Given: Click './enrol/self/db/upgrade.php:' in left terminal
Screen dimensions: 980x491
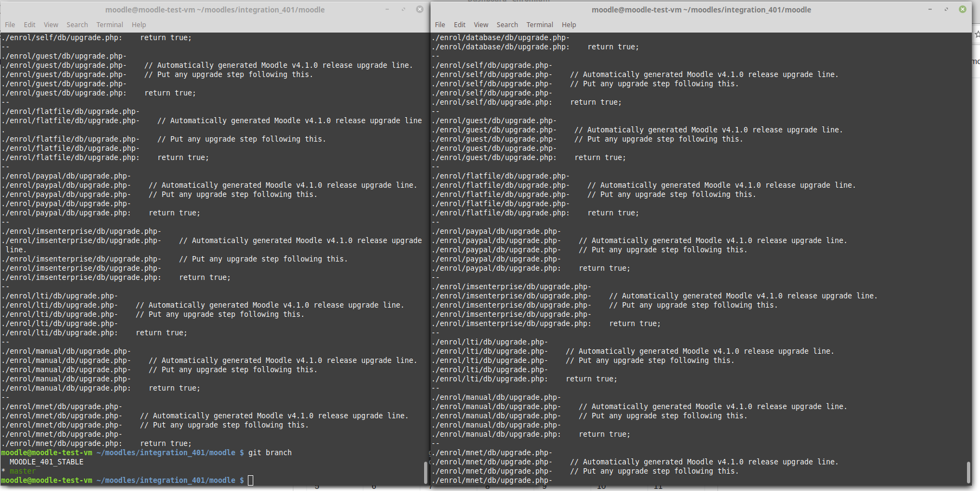Looking at the screenshot, I should point(62,37).
